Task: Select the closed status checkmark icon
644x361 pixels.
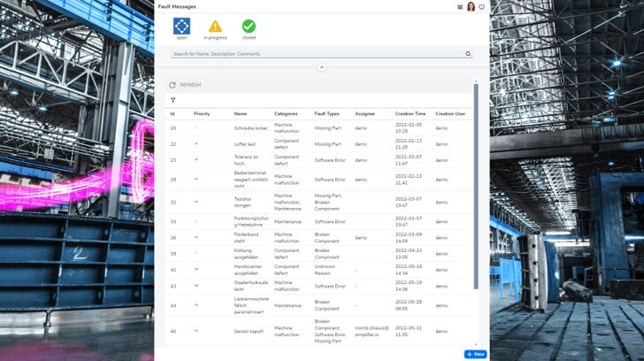Action: point(249,27)
